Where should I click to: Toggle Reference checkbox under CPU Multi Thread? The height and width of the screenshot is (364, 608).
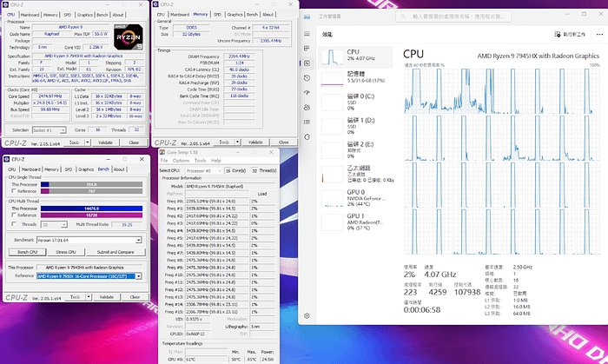pos(14,215)
